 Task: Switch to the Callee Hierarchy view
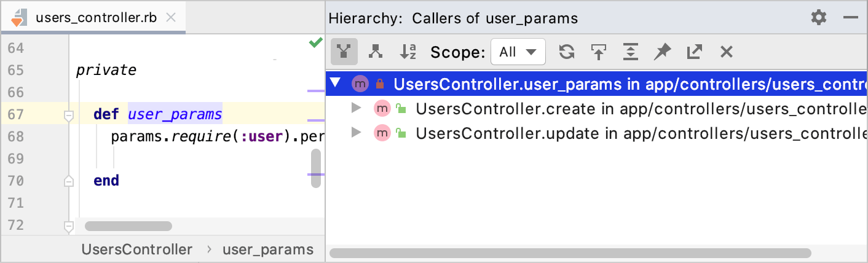tap(375, 52)
